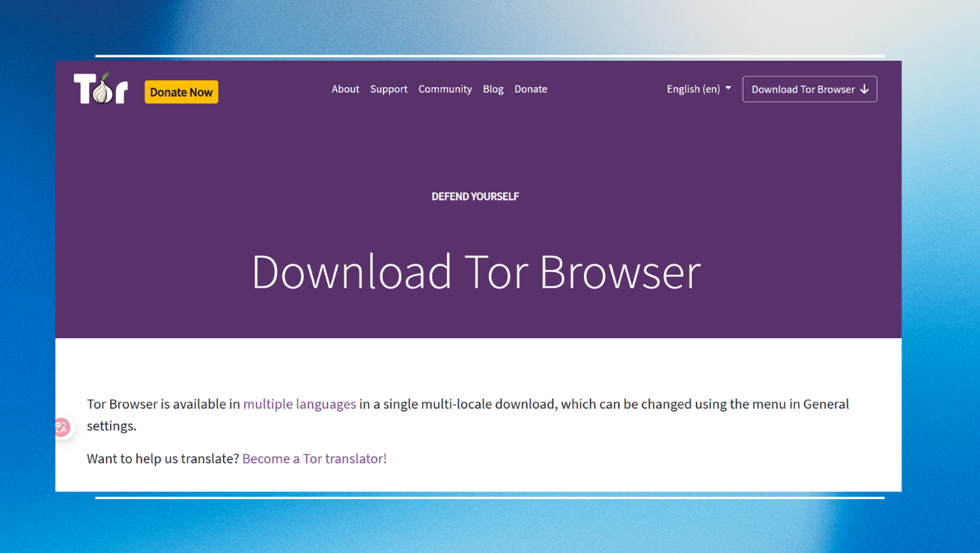Image resolution: width=980 pixels, height=553 pixels.
Task: Open the Blog page
Action: pos(493,88)
